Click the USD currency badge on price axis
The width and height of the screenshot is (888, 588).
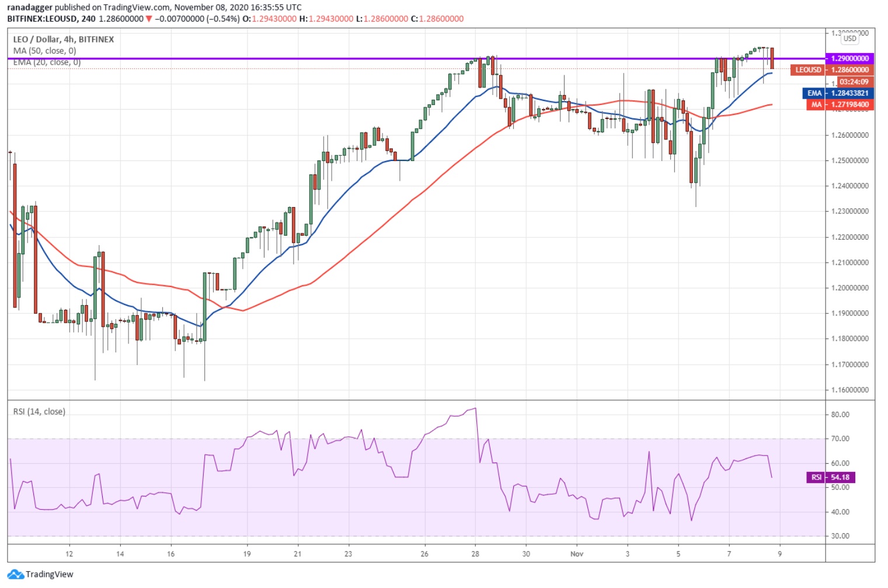coord(849,38)
